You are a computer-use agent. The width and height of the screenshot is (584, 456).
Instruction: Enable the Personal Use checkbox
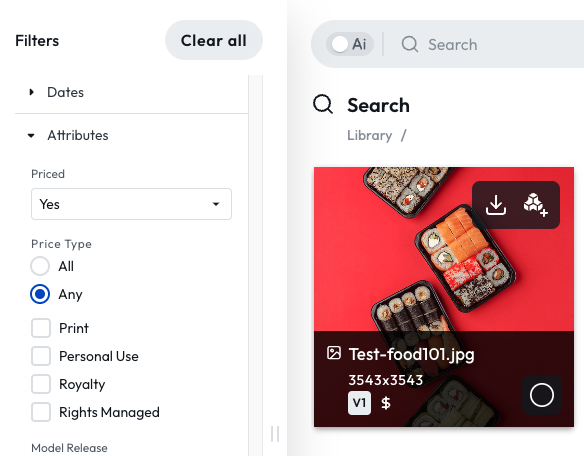click(41, 356)
